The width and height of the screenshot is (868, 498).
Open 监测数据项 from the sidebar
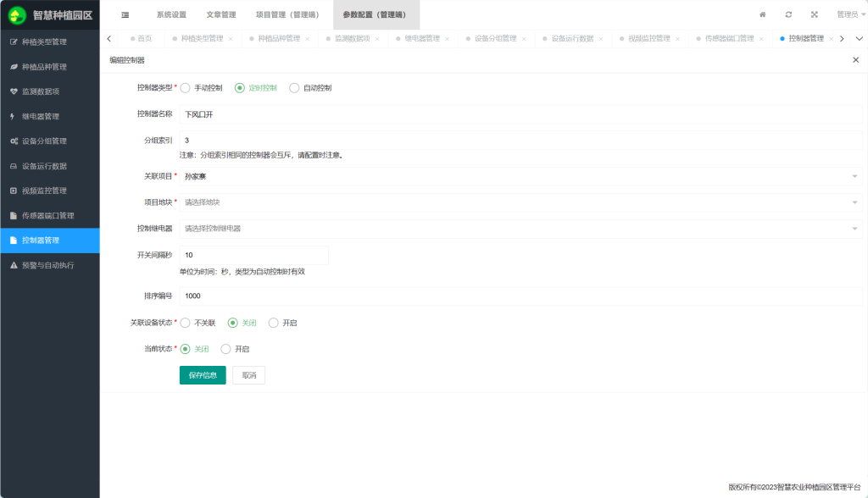[41, 91]
